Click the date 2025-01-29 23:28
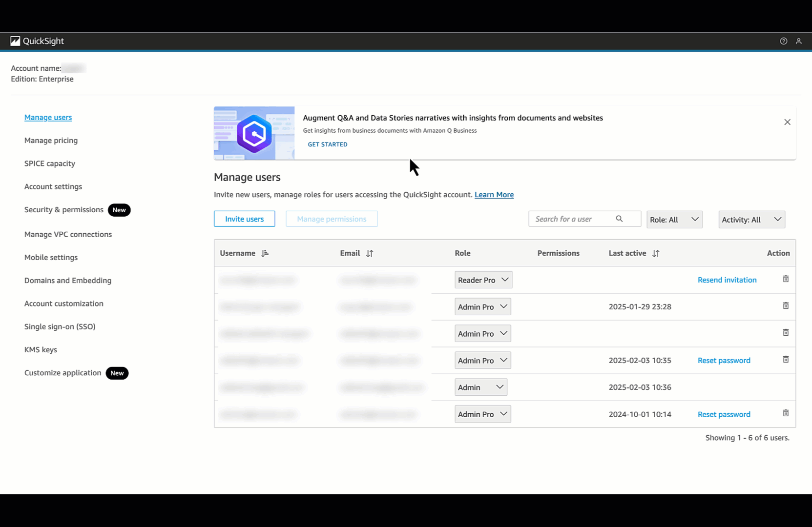Viewport: 812px width, 527px height. (640, 307)
